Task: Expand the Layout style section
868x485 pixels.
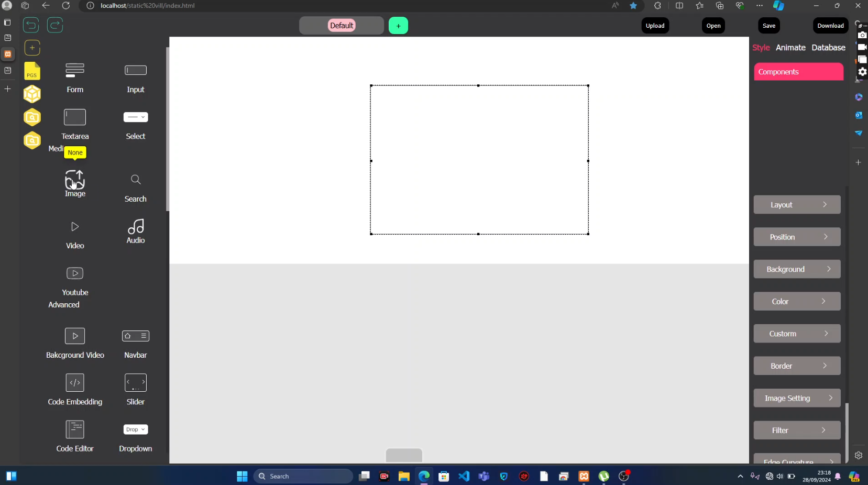Action: [x=797, y=205]
